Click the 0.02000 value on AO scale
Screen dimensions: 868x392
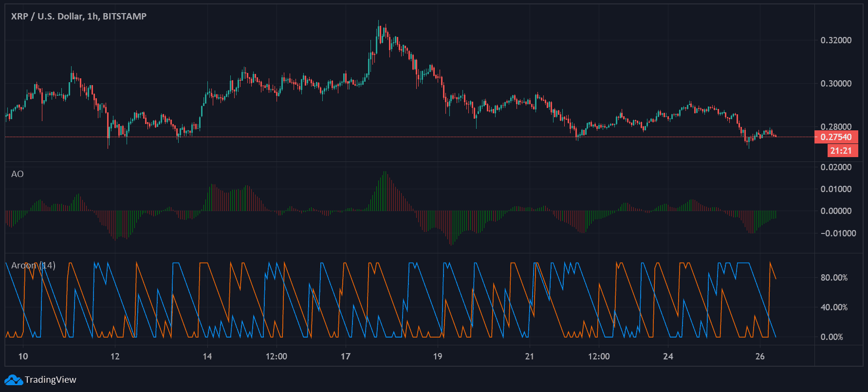click(836, 167)
